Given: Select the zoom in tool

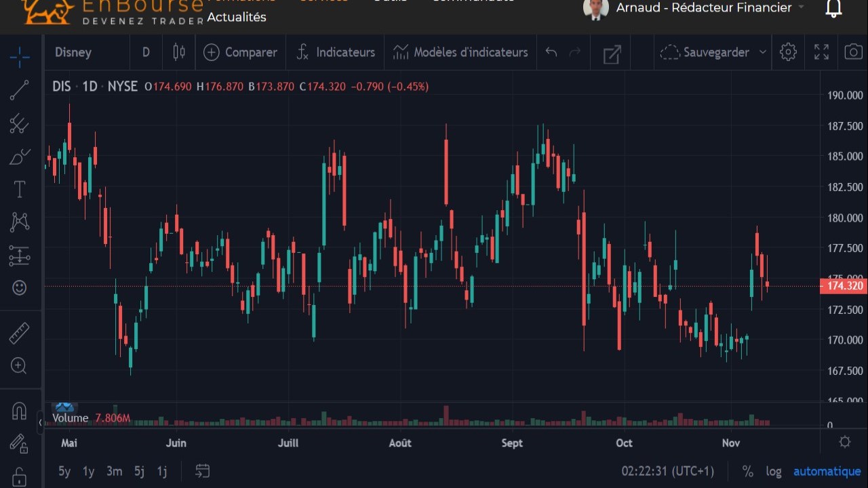Looking at the screenshot, I should pos(20,366).
